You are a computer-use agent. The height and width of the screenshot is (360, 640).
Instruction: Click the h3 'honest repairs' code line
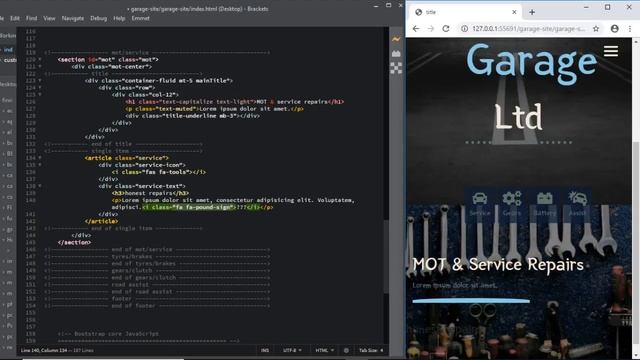point(150,193)
